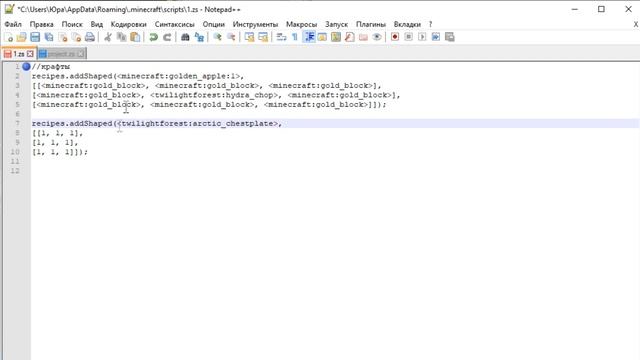Image resolution: width=640 pixels, height=360 pixels.
Task: Click the Open file toolbar icon
Action: click(21, 37)
